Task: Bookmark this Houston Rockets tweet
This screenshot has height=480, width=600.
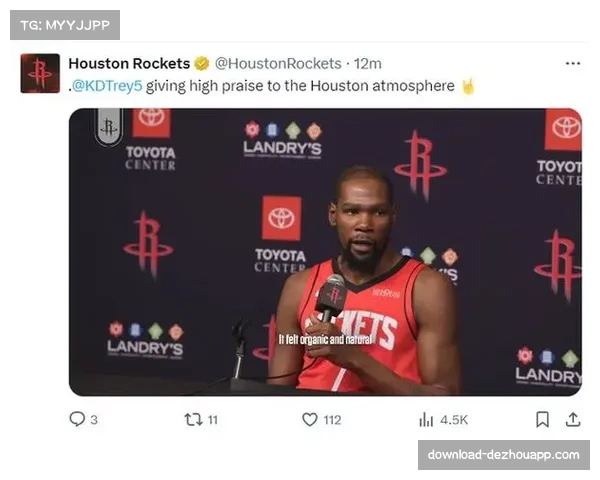Action: [x=542, y=420]
